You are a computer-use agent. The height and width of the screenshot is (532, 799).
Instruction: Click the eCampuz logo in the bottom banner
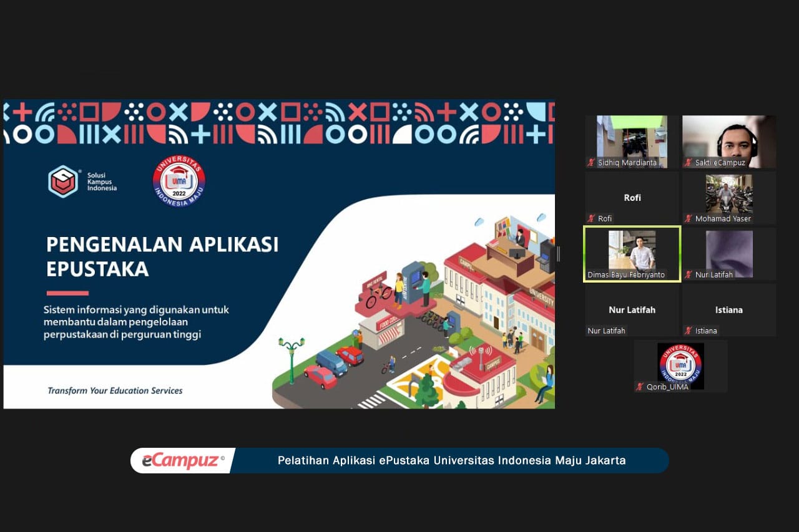[184, 461]
